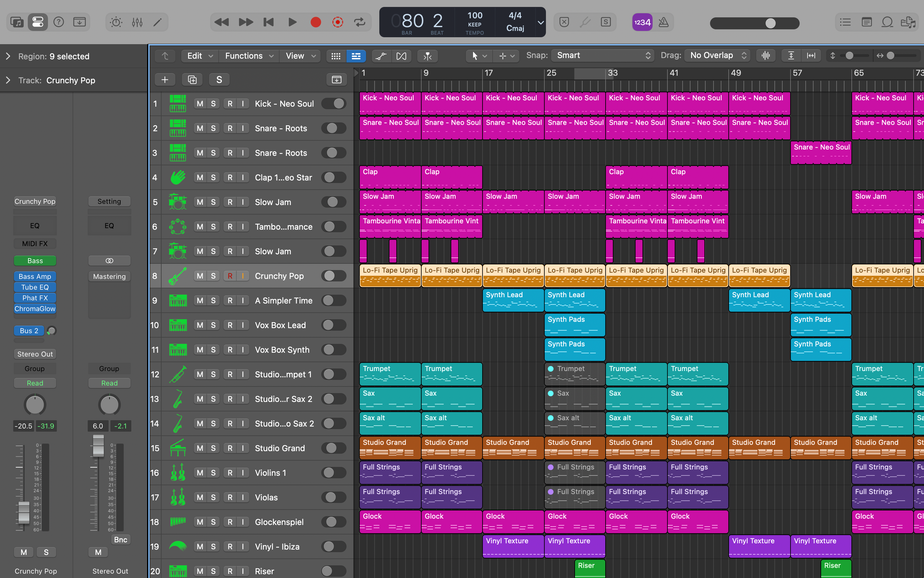Click the Duplicate Track icon
Screen dimensions: 924x578
192,80
